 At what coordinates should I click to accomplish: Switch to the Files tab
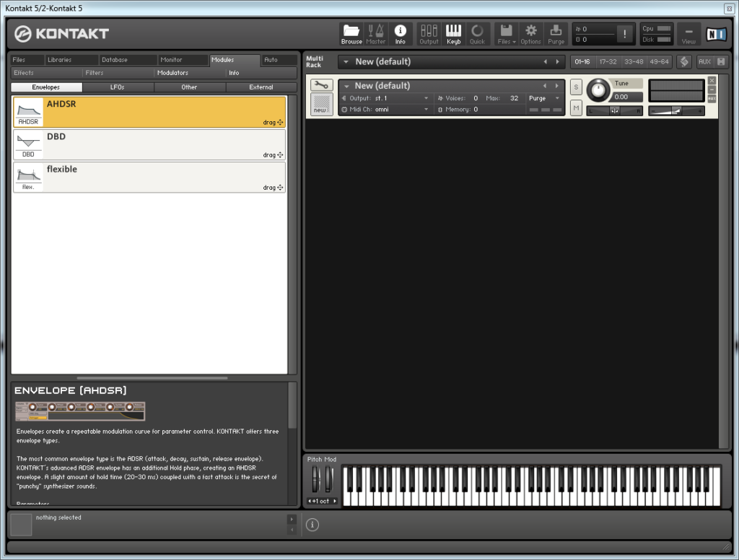27,60
